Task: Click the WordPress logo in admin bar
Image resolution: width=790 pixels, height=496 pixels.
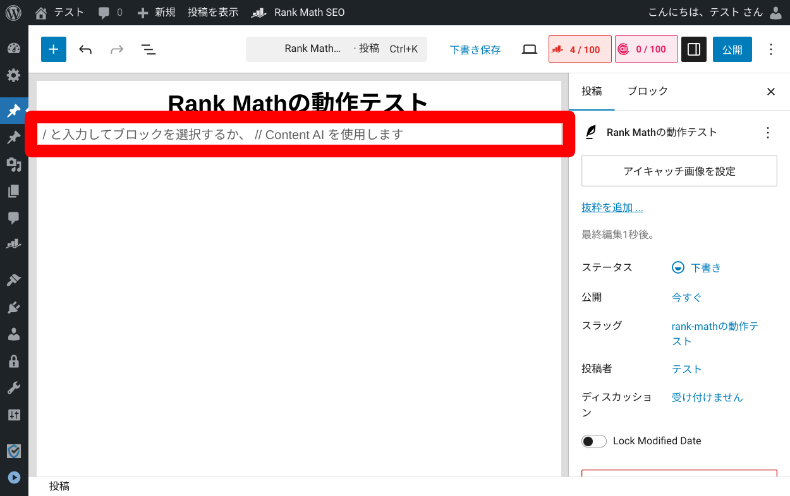Action: point(14,12)
